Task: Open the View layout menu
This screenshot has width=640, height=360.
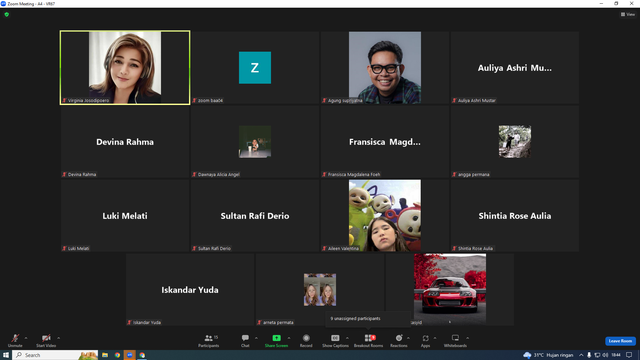Action: point(628,14)
